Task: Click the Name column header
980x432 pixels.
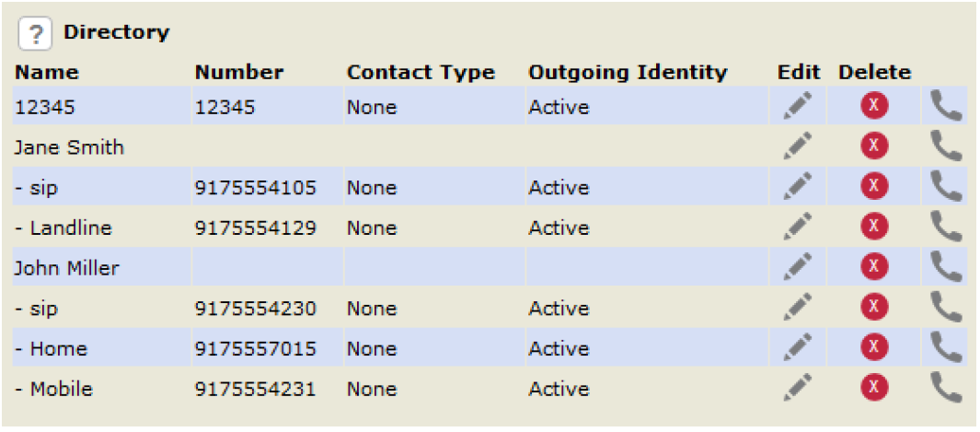Action: [47, 73]
